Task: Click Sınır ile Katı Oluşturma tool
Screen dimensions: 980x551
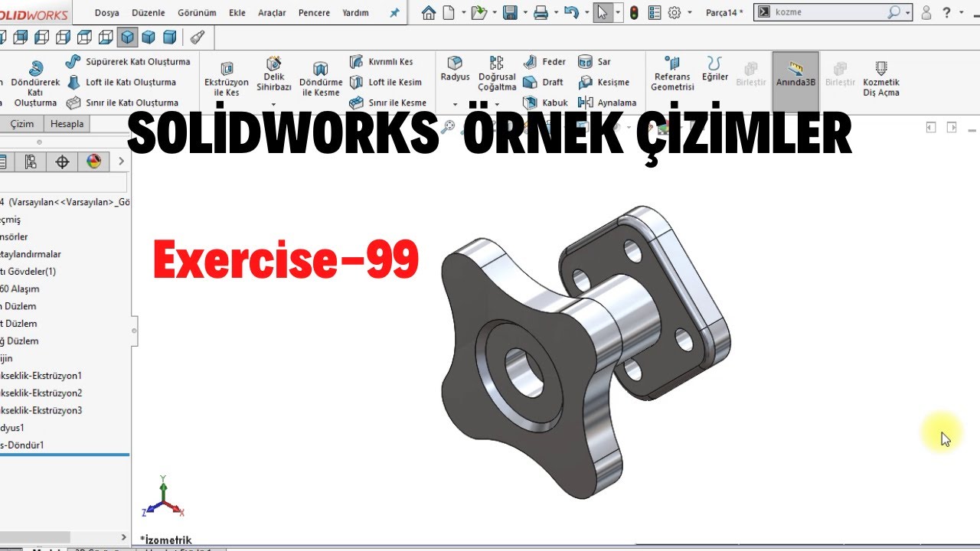Action: pyautogui.click(x=122, y=103)
